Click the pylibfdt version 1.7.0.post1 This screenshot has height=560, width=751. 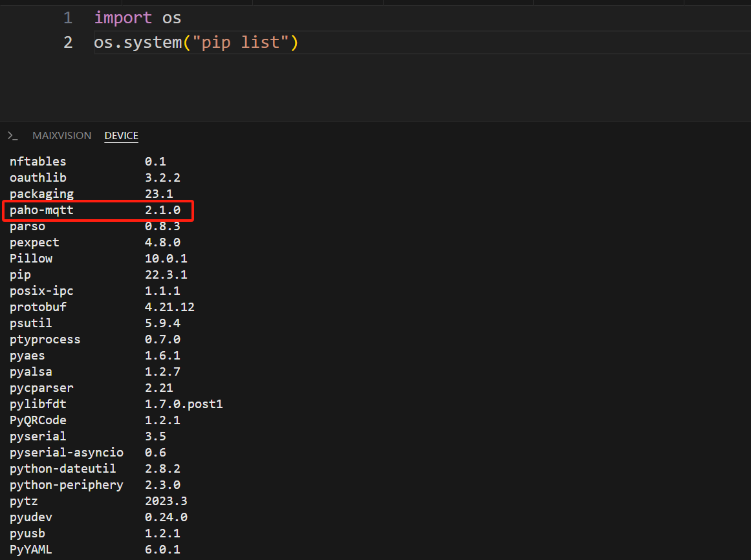point(184,404)
